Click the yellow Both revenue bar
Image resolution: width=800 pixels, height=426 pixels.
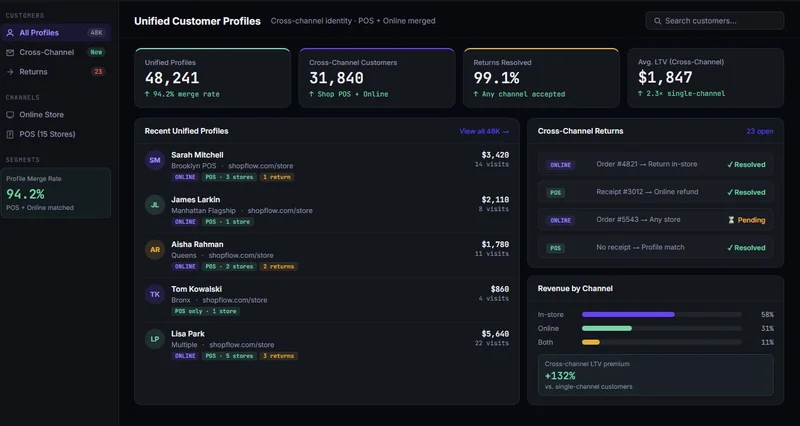coord(591,342)
